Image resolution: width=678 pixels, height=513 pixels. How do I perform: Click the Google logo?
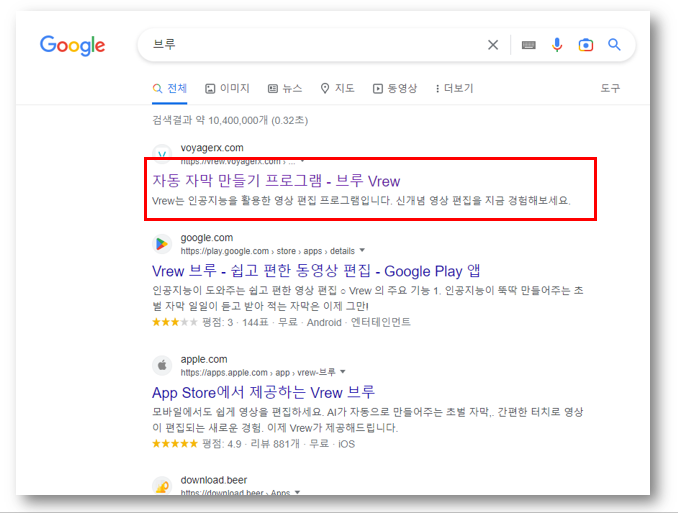coord(72,45)
